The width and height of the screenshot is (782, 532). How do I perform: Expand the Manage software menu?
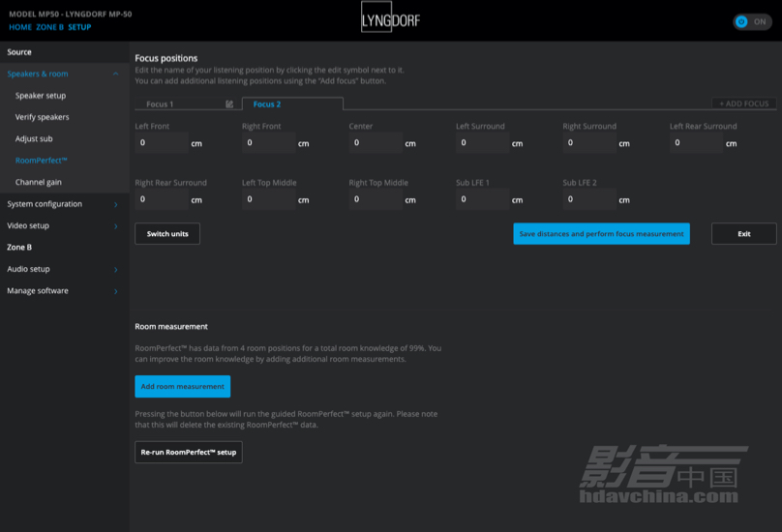coord(116,292)
